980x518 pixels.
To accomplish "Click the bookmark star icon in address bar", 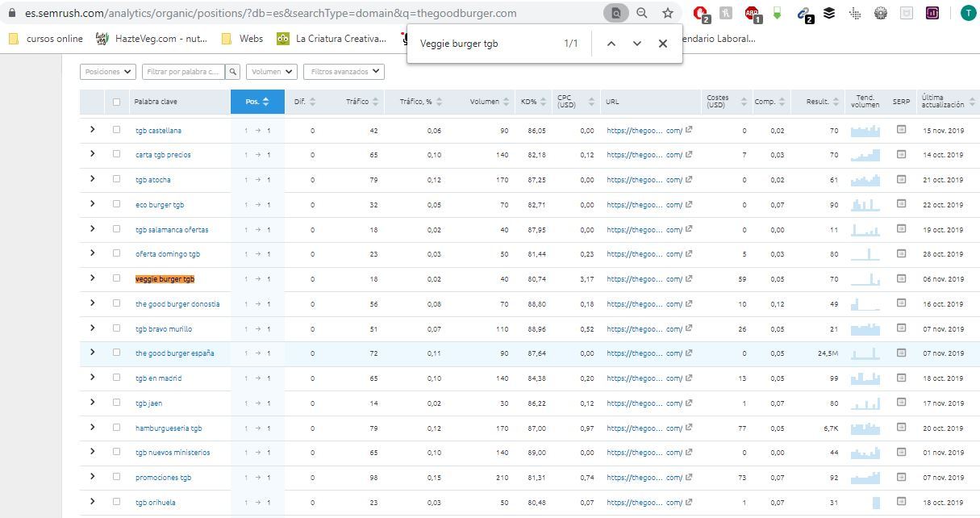I will 667,13.
